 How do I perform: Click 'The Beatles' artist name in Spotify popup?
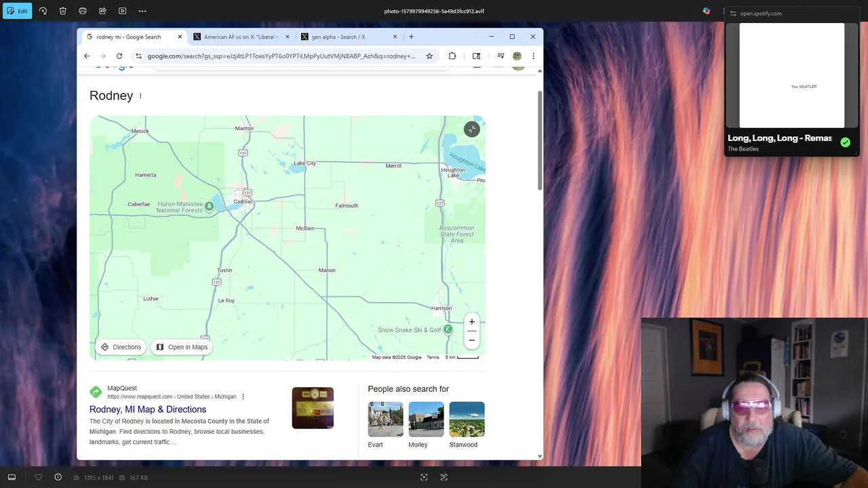pos(743,149)
